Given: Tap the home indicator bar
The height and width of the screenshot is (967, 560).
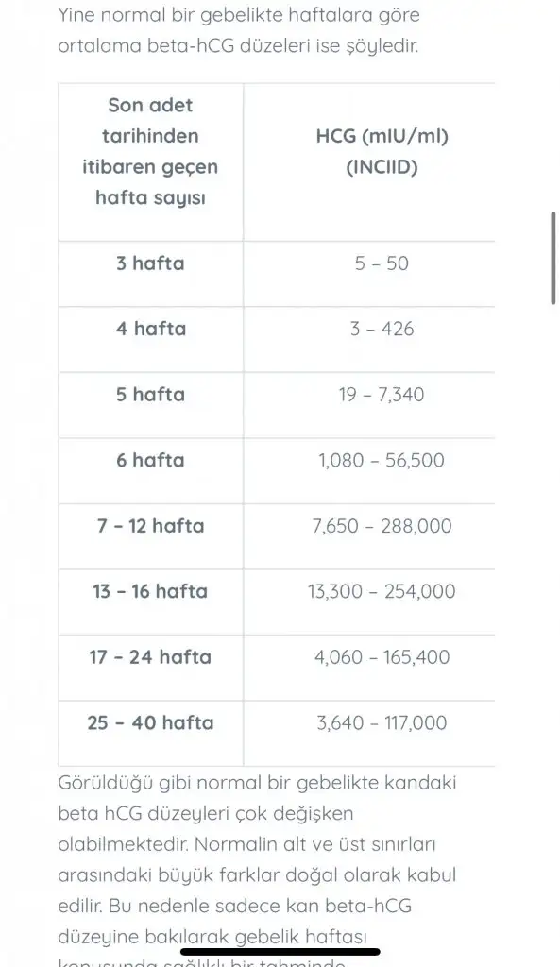Looking at the screenshot, I should (280, 952).
